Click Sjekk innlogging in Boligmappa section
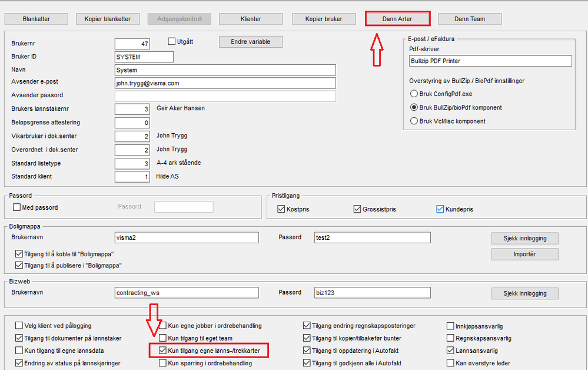Screen dimensions: 588x370 click(x=525, y=238)
